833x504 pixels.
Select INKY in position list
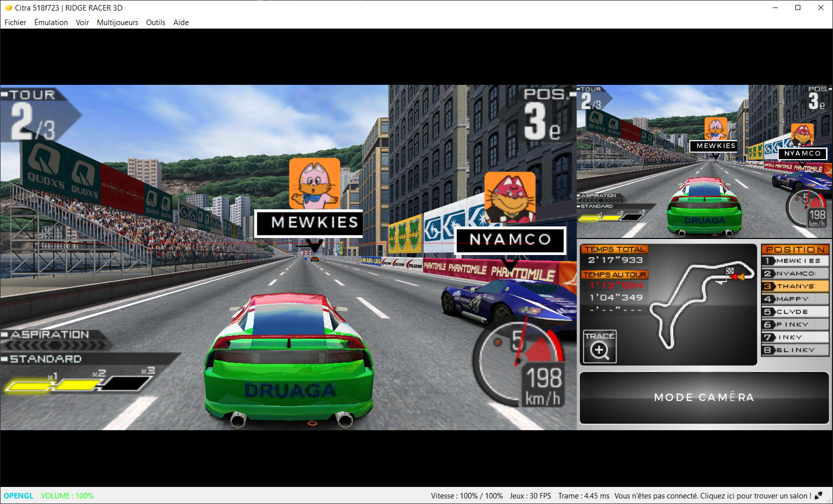[x=795, y=337]
